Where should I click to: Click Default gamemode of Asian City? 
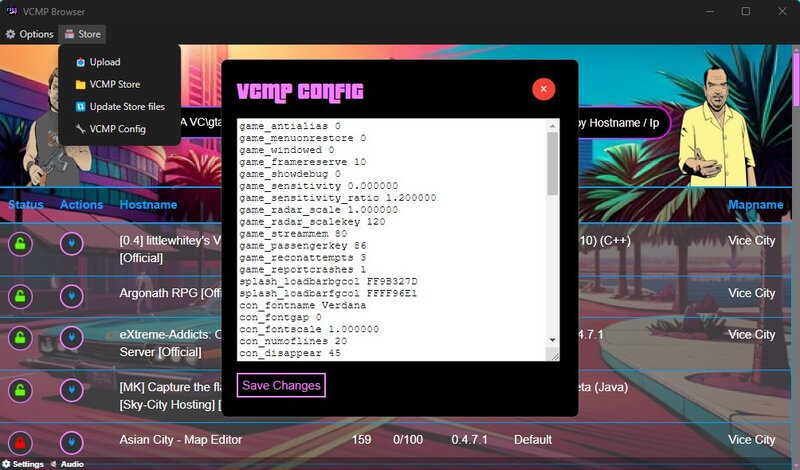[533, 440]
